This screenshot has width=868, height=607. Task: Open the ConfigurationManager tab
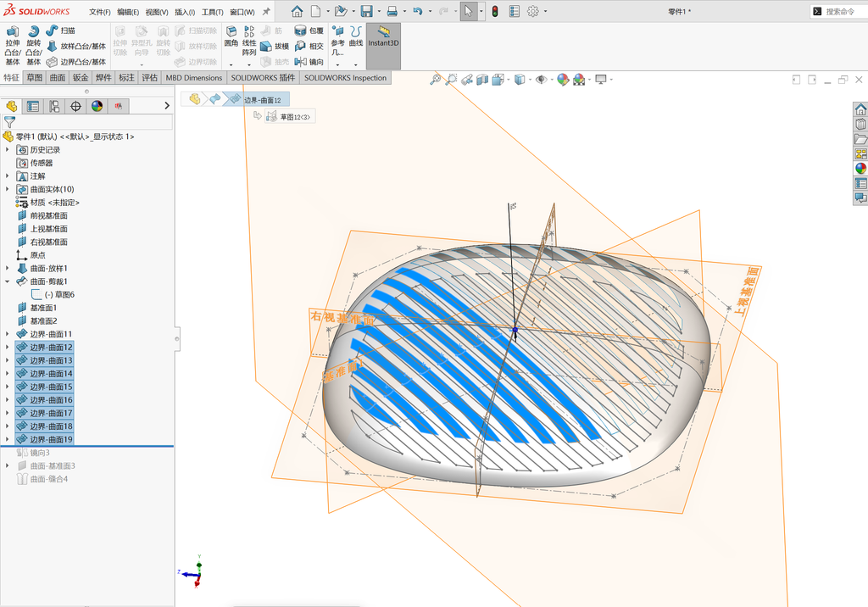[x=54, y=106]
